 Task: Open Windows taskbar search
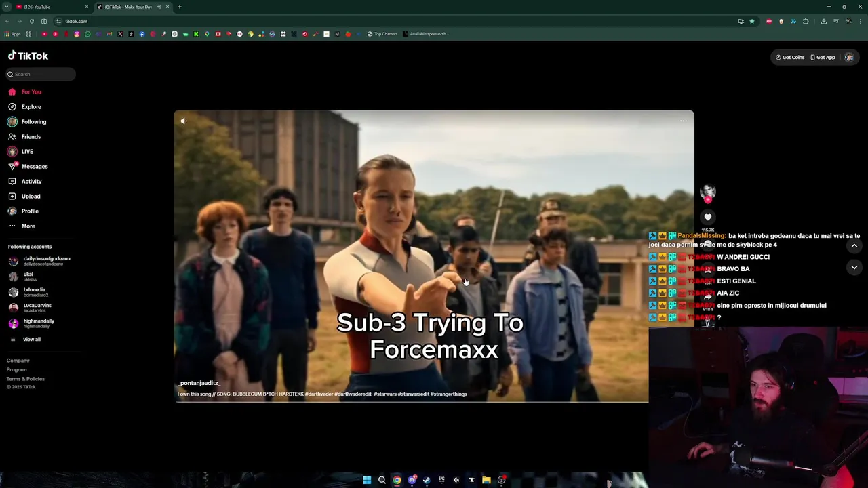point(382,480)
